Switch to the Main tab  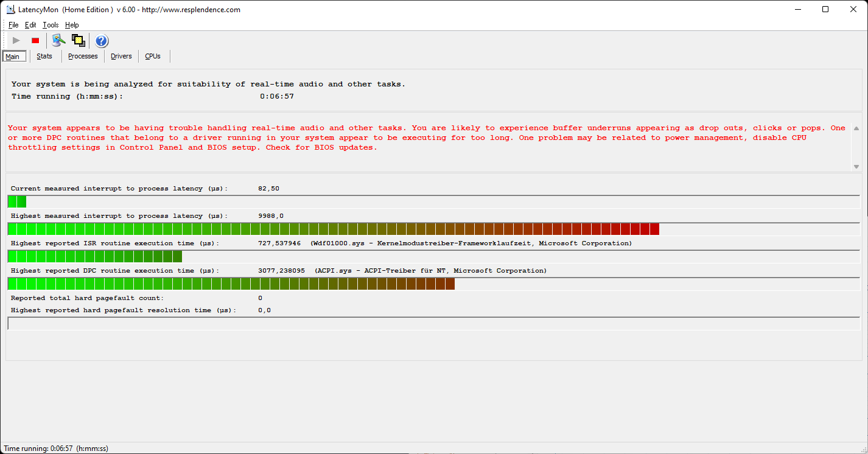click(13, 56)
